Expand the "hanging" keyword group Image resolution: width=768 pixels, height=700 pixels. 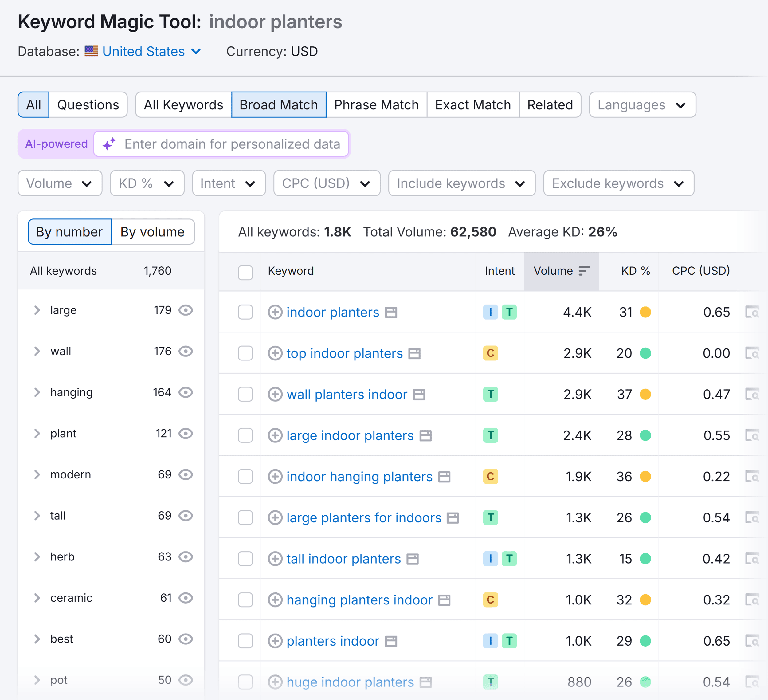(x=37, y=392)
